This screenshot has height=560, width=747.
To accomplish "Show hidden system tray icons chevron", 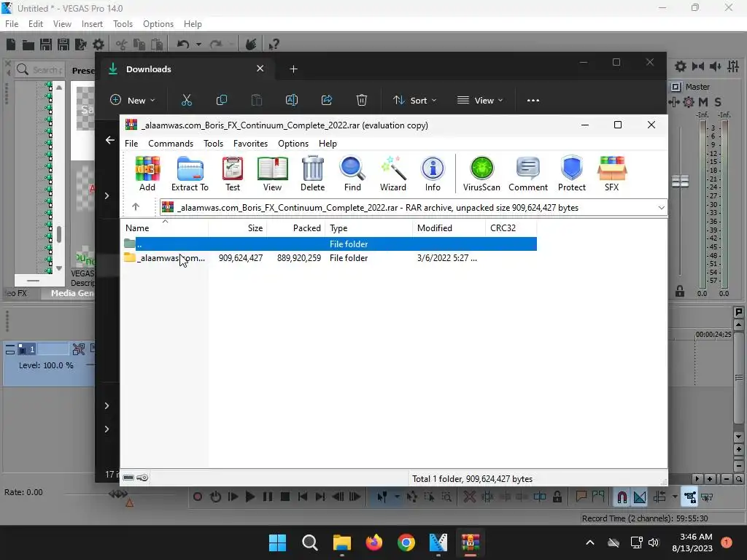I will point(589,542).
